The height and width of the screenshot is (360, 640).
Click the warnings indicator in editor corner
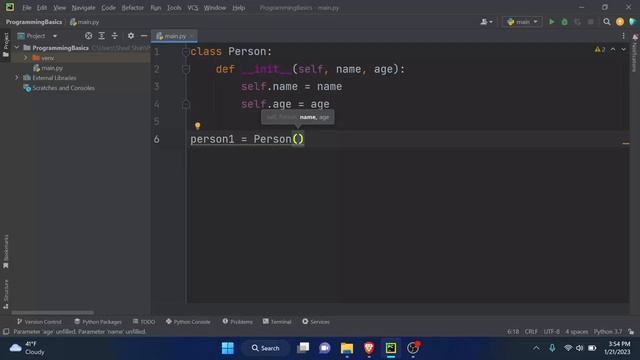[600, 49]
